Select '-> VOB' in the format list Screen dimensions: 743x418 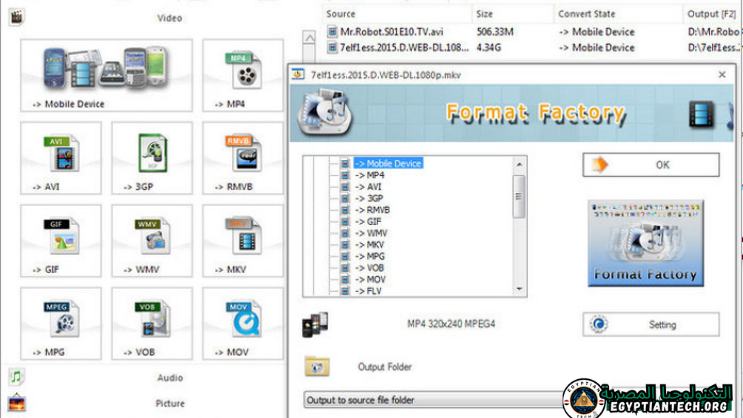[370, 268]
